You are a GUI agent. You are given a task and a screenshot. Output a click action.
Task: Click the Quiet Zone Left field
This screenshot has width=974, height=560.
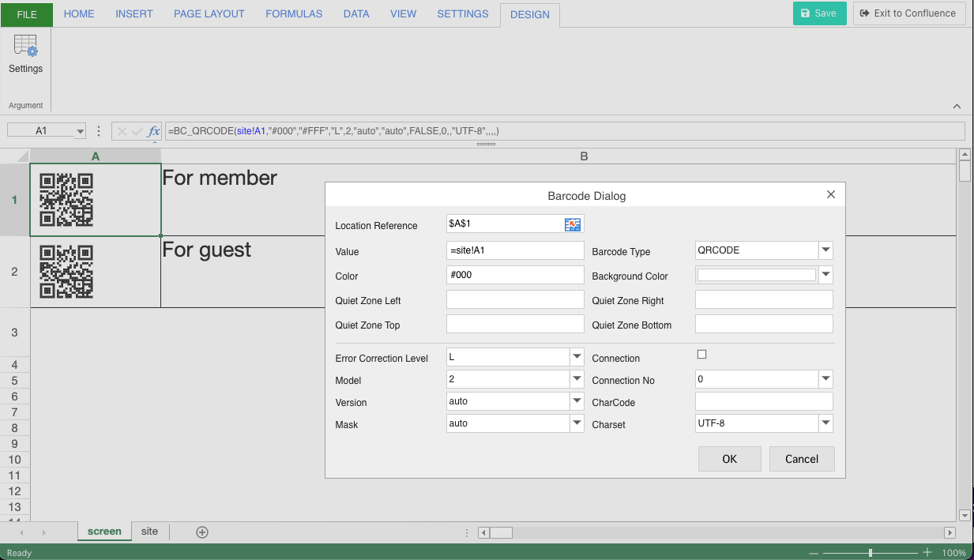point(515,299)
